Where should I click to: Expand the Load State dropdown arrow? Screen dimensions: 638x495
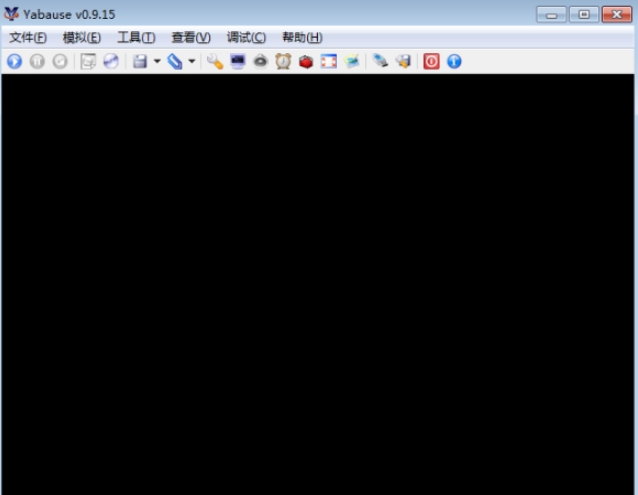(192, 61)
